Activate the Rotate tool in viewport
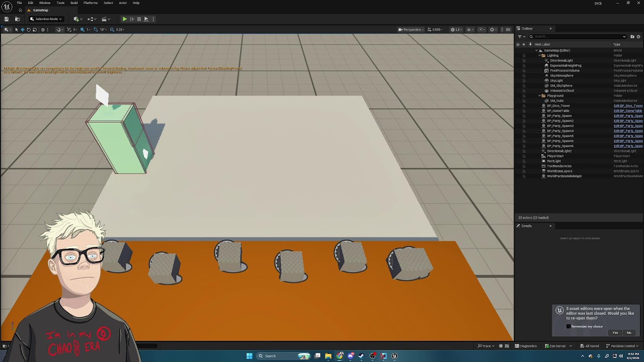The width and height of the screenshot is (644, 362). coord(28,30)
